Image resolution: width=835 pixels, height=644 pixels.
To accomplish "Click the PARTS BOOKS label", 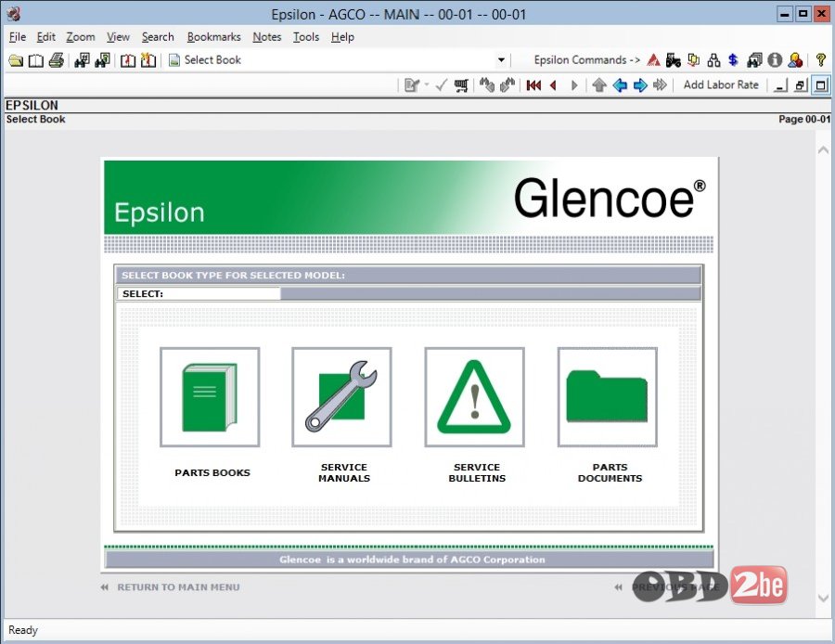I will tap(212, 472).
